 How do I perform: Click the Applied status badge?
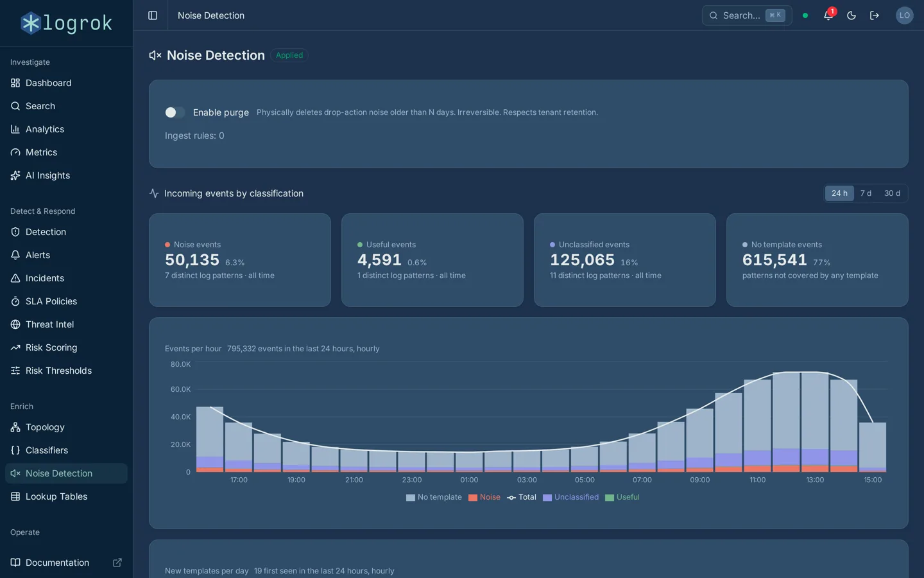(x=289, y=55)
